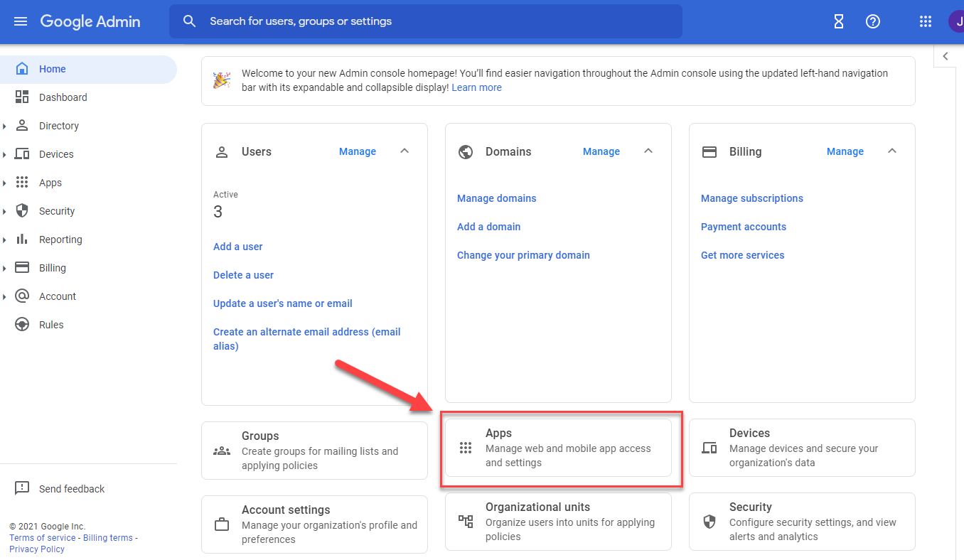
Task: Expand the Apps sidebar section arrow
Action: [x=4, y=183]
